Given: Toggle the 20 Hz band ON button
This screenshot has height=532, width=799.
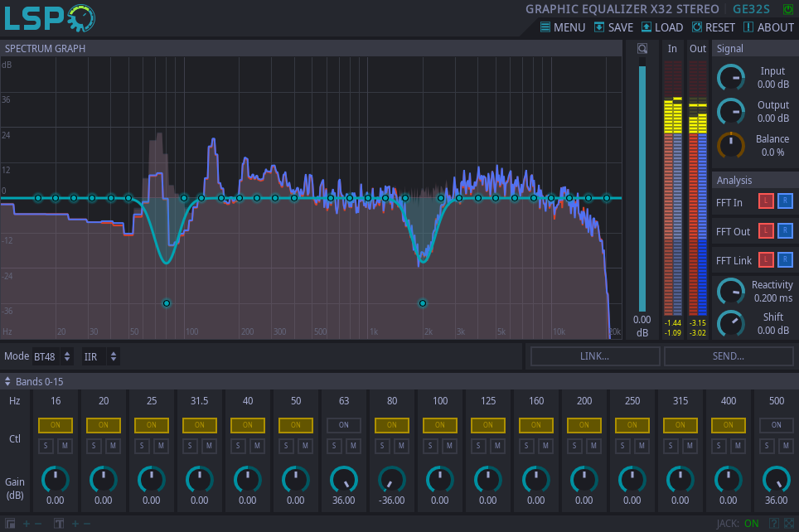Looking at the screenshot, I should pos(104,425).
